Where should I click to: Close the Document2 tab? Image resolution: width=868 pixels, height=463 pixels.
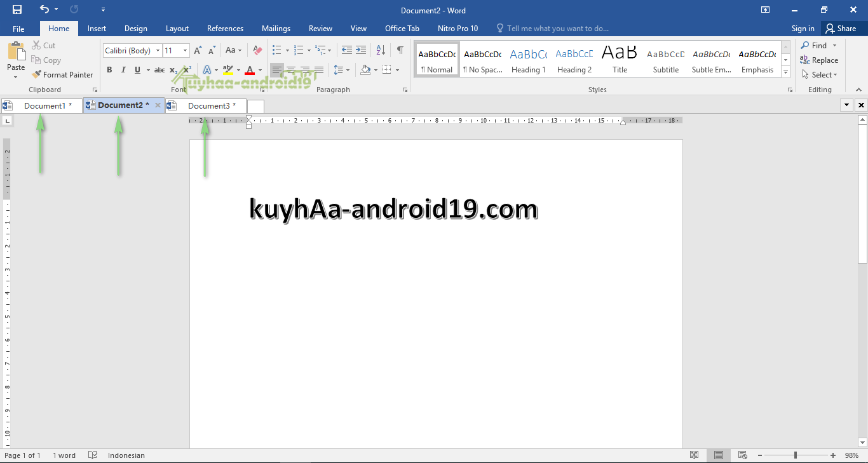coord(158,105)
